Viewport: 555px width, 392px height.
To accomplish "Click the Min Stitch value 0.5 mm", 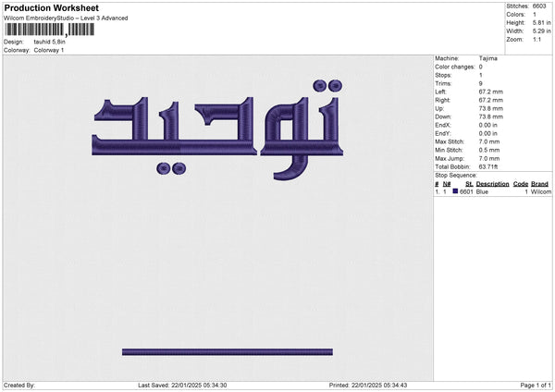I will pos(489,150).
